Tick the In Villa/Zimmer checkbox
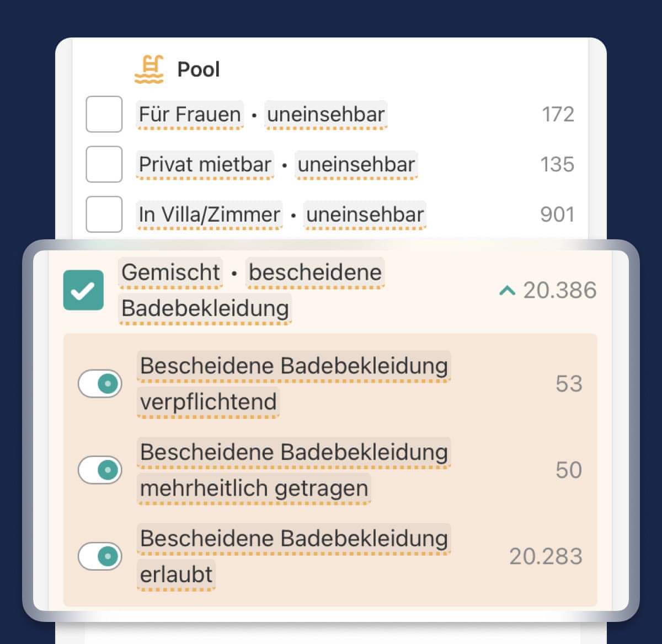The height and width of the screenshot is (644, 662). coord(104,214)
